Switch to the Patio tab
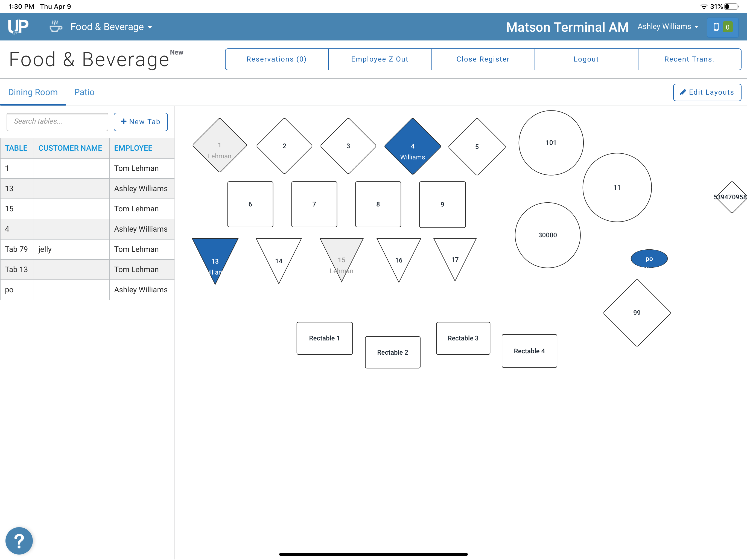The image size is (747, 560). click(84, 92)
